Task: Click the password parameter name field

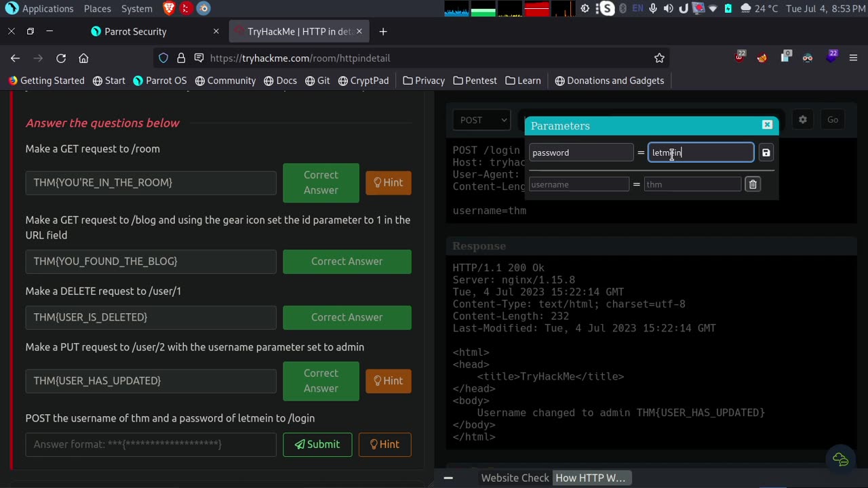Action: click(x=581, y=152)
